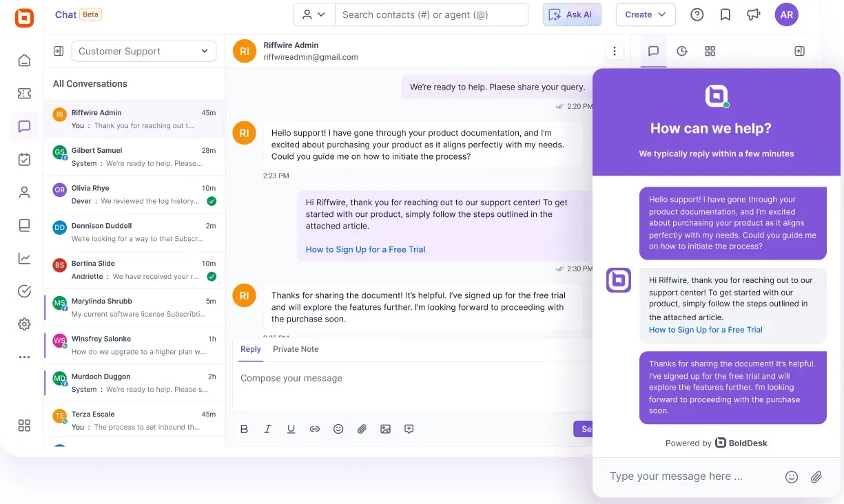Click Compose your message field
This screenshot has width=844, height=504.
pyautogui.click(x=412, y=378)
